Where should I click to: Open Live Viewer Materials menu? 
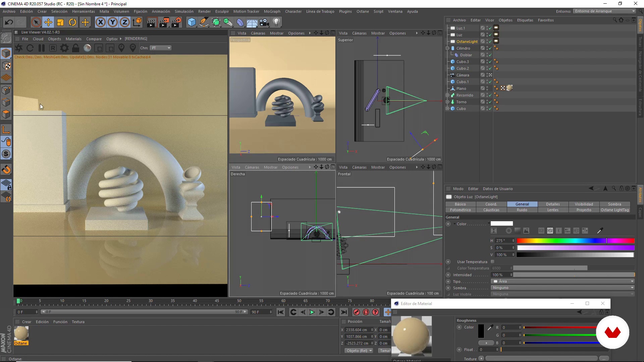pos(73,39)
